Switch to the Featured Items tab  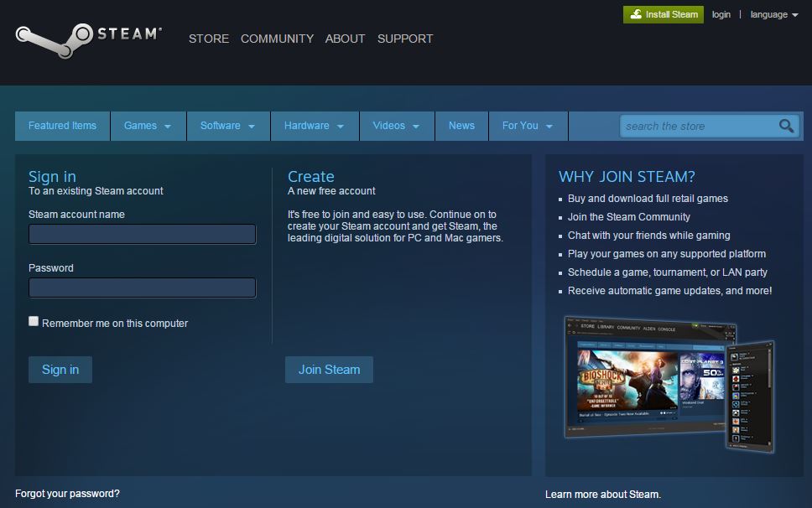[62, 126]
